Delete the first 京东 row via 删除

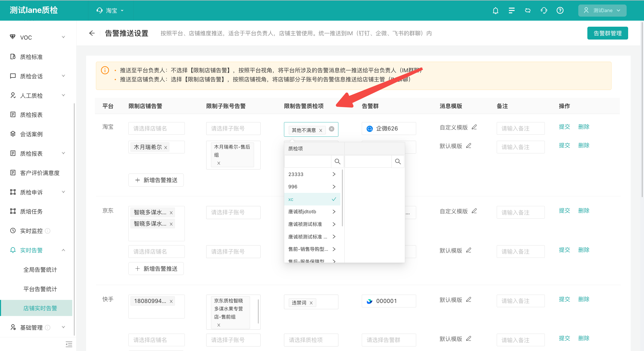tap(584, 210)
